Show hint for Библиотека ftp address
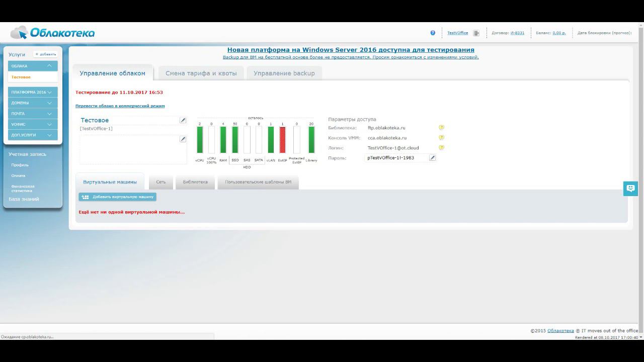Viewport: 644px width, 362px height. point(441,128)
